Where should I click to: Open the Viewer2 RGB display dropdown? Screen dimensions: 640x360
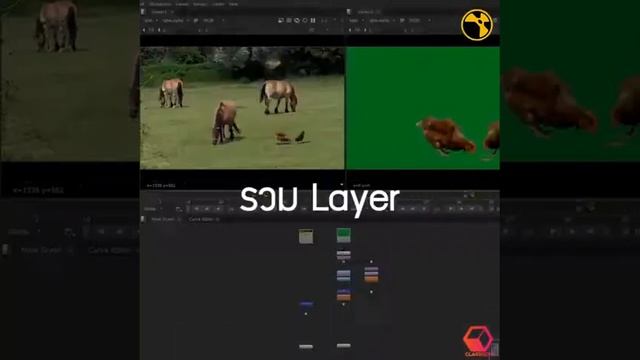419,20
